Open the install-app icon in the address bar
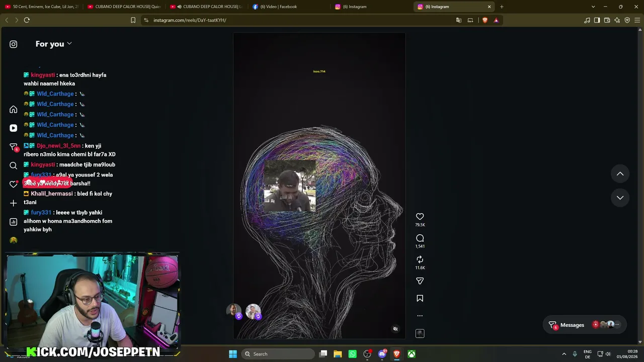644x362 pixels. (x=470, y=20)
